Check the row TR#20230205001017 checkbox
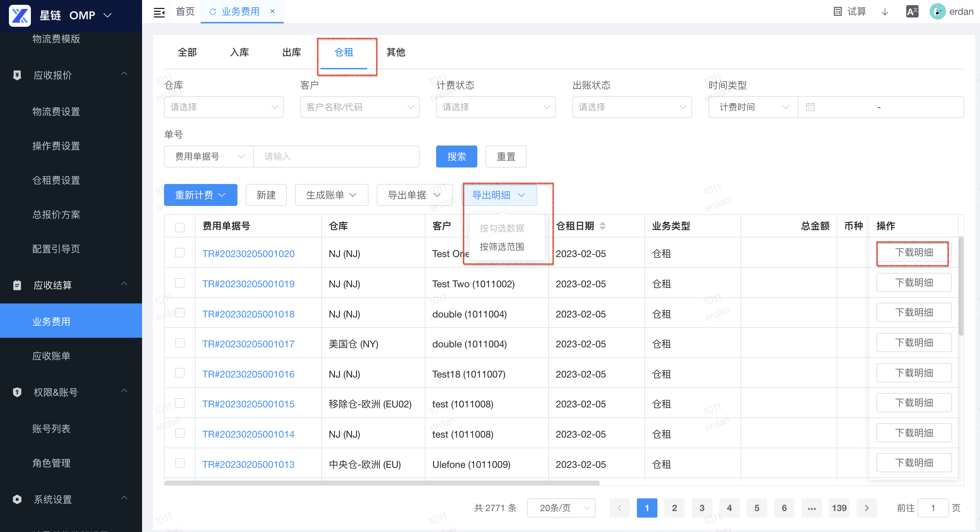980x532 pixels. click(179, 343)
